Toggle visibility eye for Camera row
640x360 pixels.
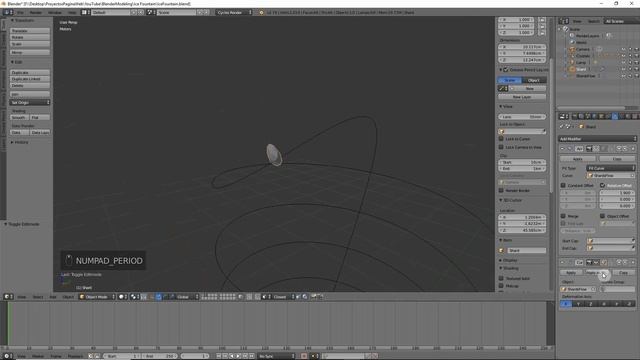(x=623, y=49)
